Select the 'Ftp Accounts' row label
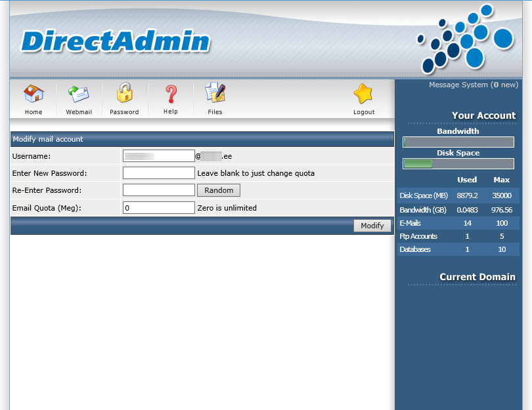 coord(418,236)
